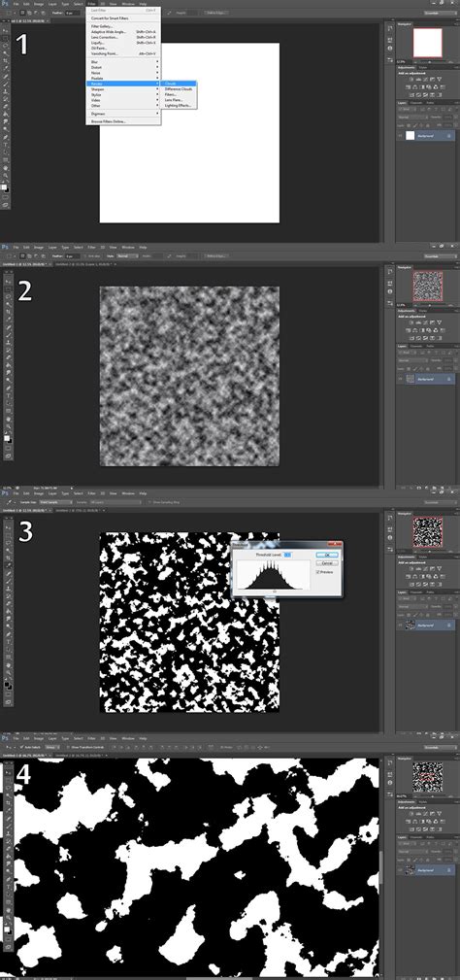Select Zoom tool in the first screenshot's toolbar
Screen dimensions: 460x980
click(x=6, y=176)
